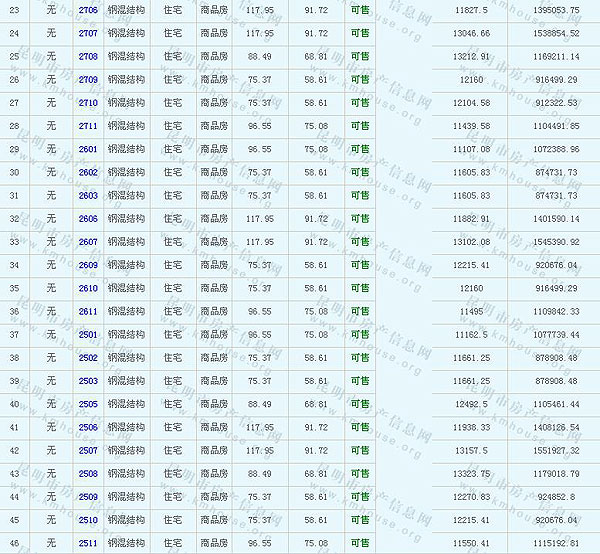This screenshot has height=554, width=600.
Task: Open room number 2706 link
Action: pos(88,9)
